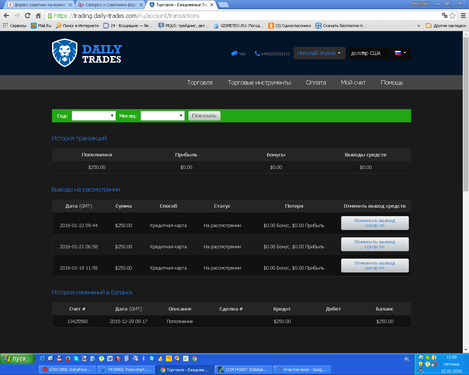469x375 pixels.
Task: Bookmark this page with the star icon
Action: click(452, 16)
